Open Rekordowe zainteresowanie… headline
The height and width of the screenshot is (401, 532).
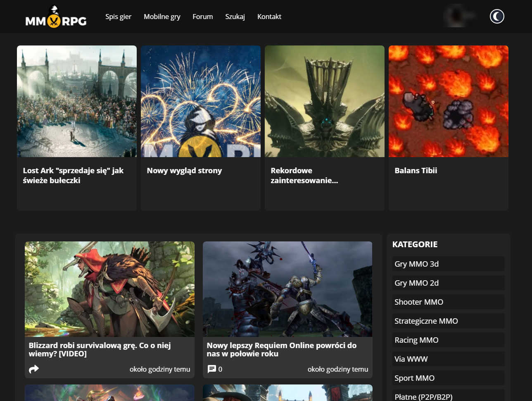(x=304, y=175)
